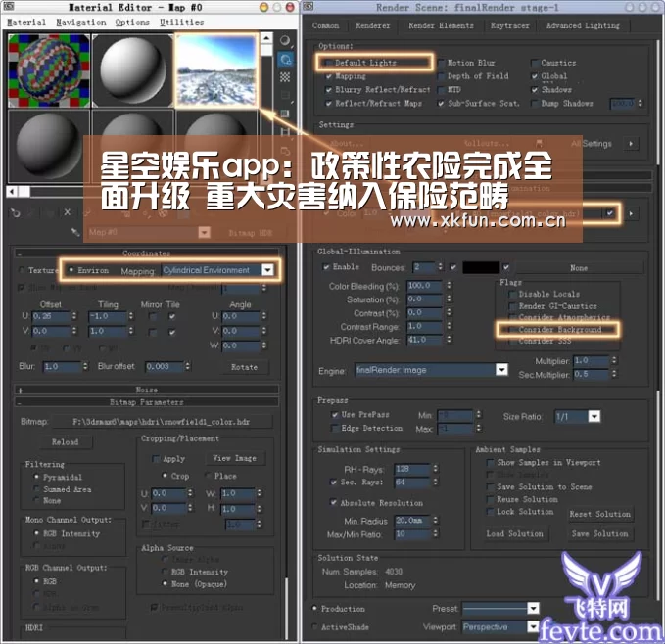Click the Render Scene window icon
The image size is (665, 644).
pyautogui.click(x=309, y=7)
